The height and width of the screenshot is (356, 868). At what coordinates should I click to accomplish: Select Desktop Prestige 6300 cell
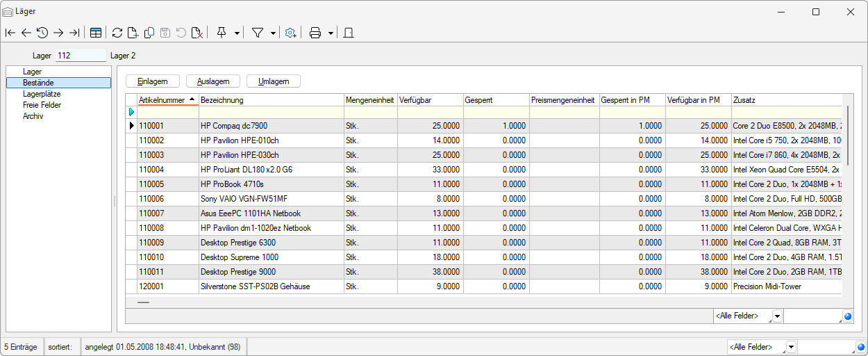point(272,243)
